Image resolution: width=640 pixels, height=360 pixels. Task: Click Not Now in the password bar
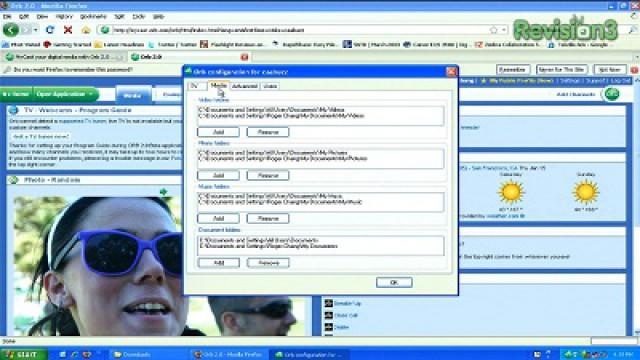pyautogui.click(x=610, y=69)
